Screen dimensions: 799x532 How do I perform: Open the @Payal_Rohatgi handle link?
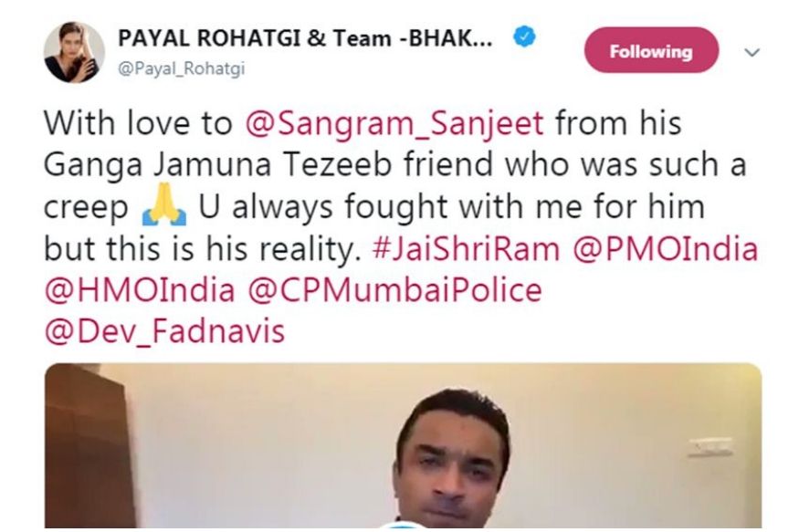182,69
